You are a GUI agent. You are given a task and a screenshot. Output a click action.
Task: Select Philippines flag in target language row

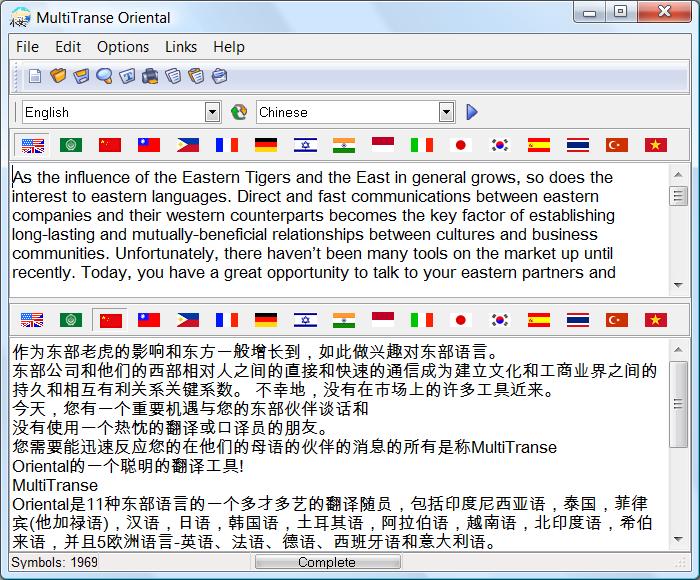point(188,320)
